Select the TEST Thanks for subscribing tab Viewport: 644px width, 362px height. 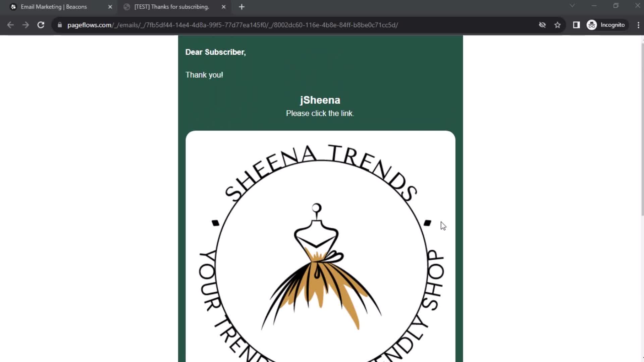pyautogui.click(x=172, y=7)
